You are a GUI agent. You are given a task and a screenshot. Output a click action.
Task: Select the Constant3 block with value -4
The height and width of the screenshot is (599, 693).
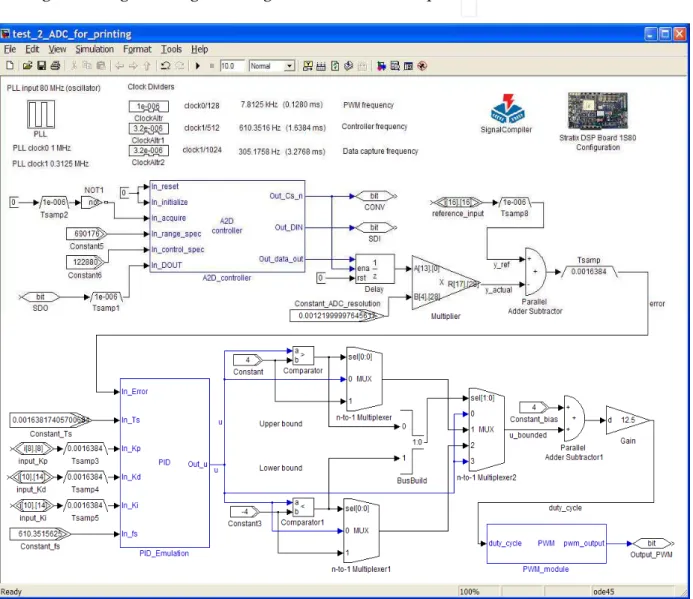pyautogui.click(x=245, y=512)
